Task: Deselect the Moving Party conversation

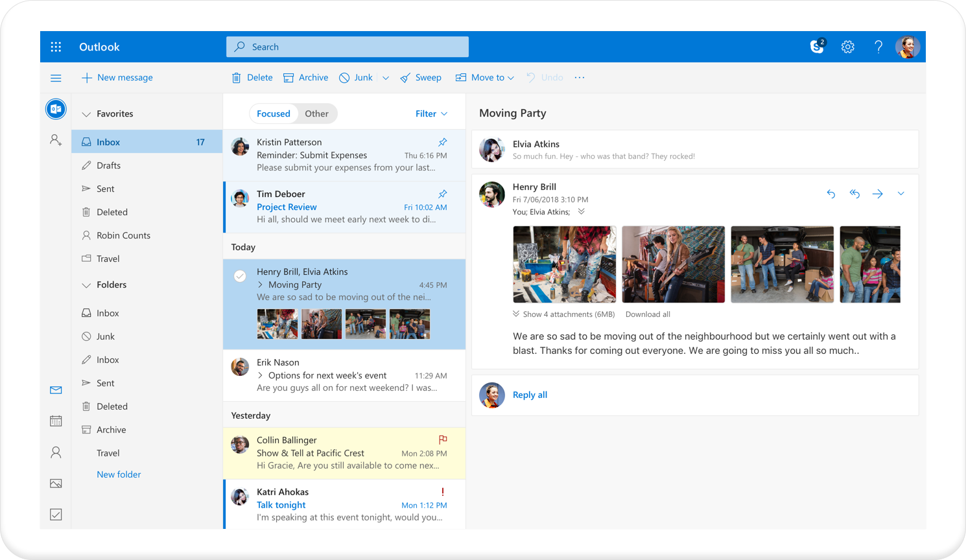Action: pos(240,275)
